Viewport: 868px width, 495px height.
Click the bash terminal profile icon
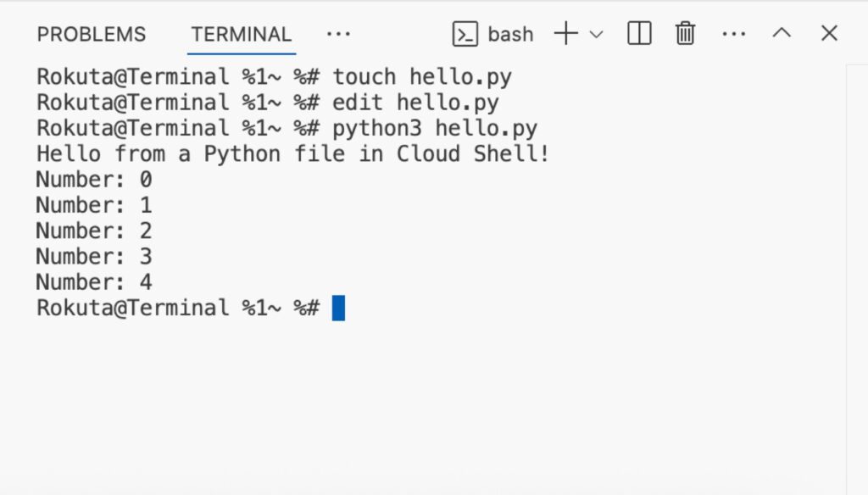[x=465, y=35]
